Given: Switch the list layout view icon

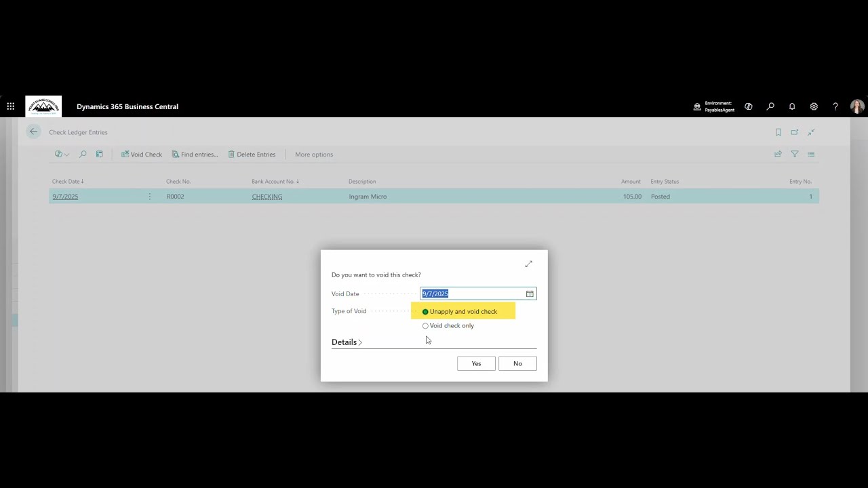Looking at the screenshot, I should [x=811, y=155].
